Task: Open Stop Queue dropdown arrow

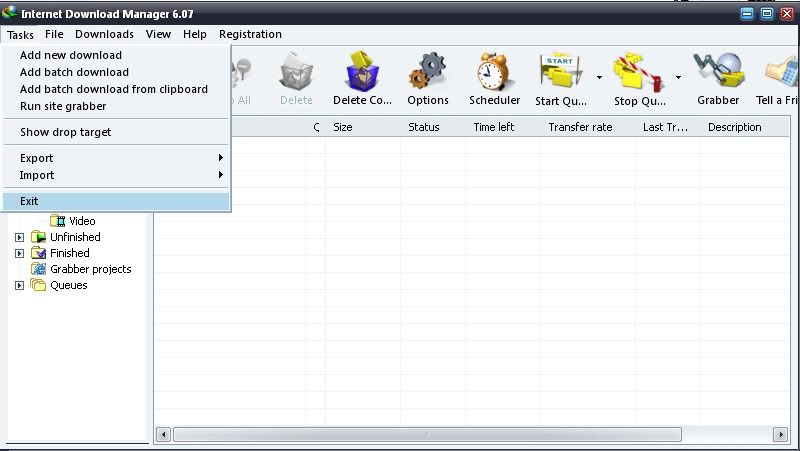Action: click(x=678, y=78)
